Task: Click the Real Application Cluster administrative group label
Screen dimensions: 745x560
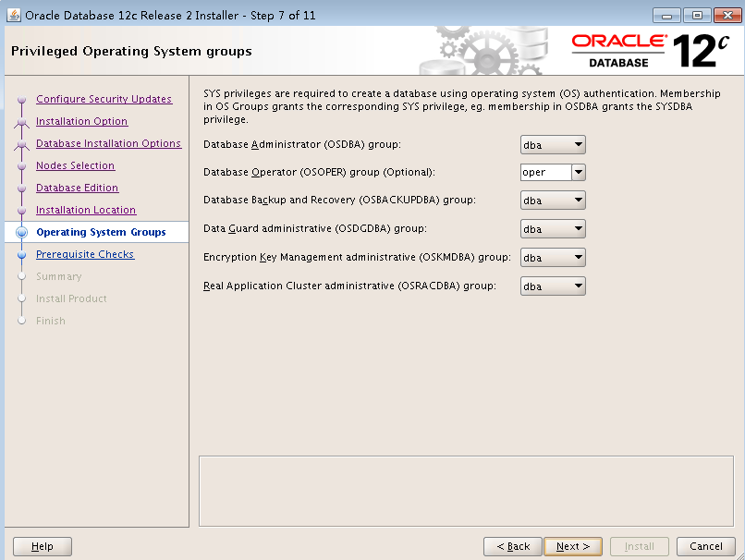Action: click(349, 286)
